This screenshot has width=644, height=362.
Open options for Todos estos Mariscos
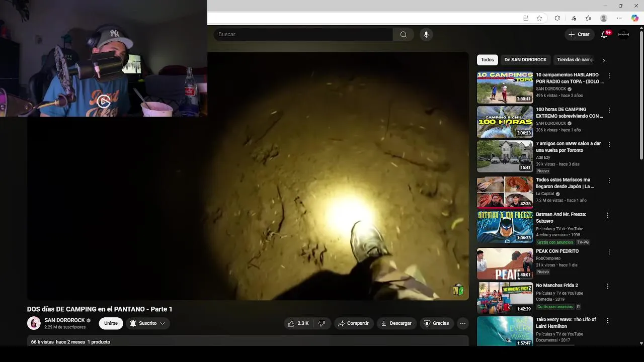pyautogui.click(x=609, y=180)
